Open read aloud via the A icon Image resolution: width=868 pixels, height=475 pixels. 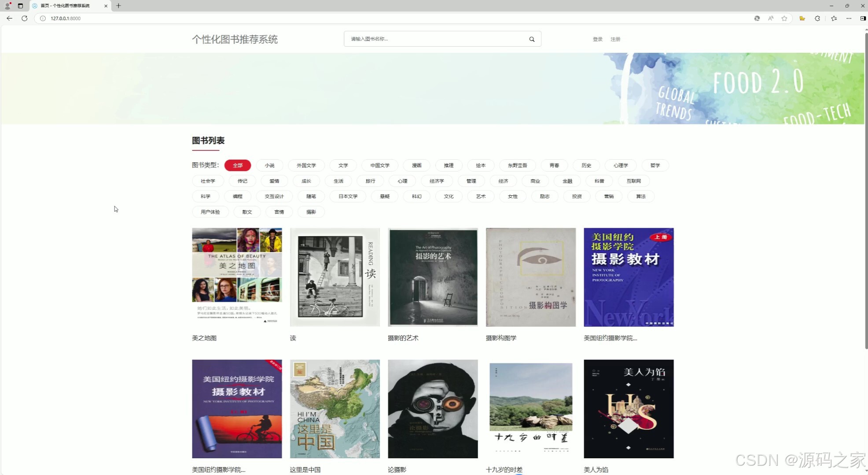(x=770, y=18)
